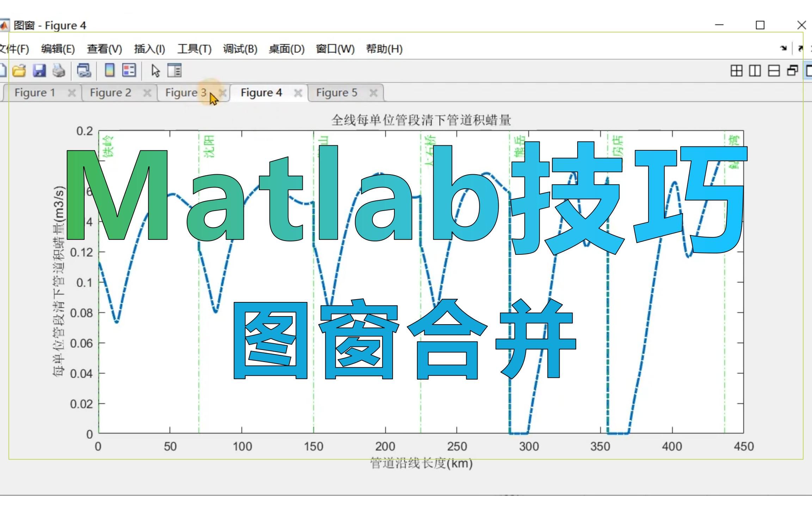Minimize the Figure 4 window

pyautogui.click(x=719, y=25)
